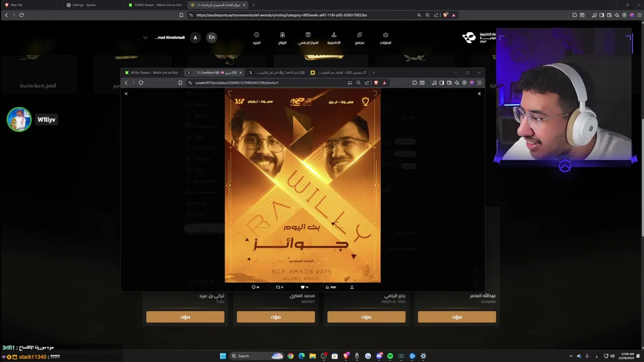Open Brave Shields in inner X window

(376, 82)
